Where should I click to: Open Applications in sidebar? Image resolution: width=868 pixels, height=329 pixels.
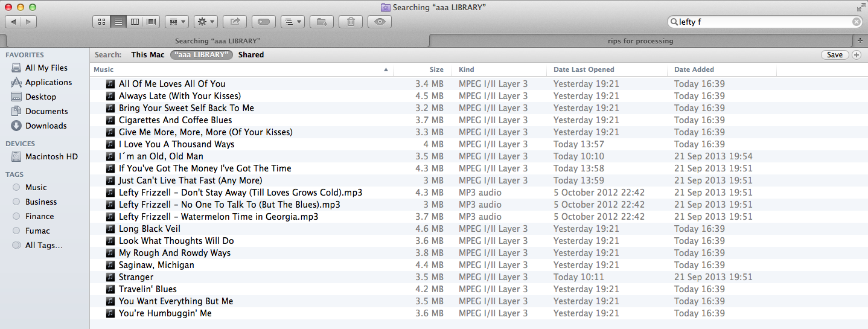(41, 83)
